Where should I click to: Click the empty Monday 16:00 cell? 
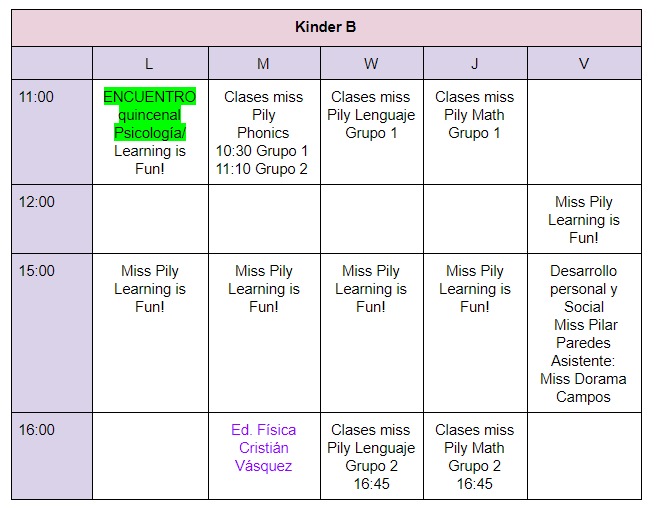(150, 456)
